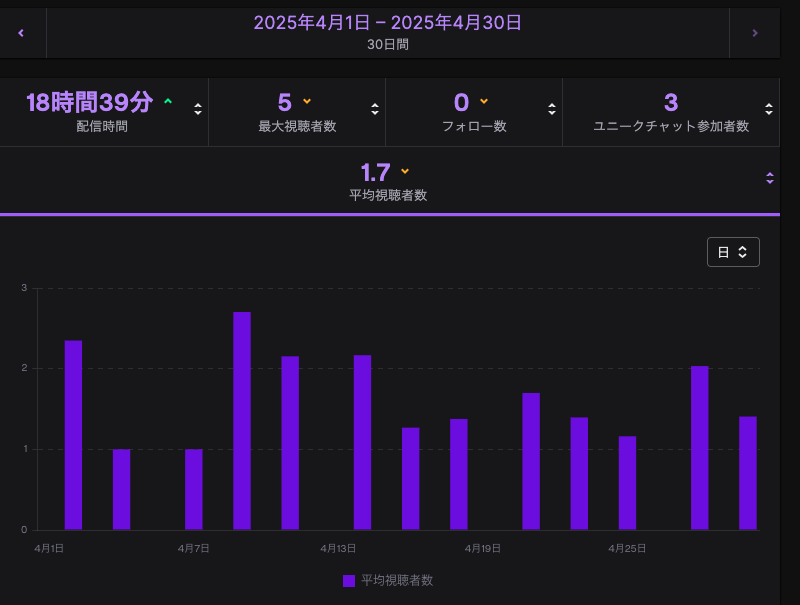Open purple metric switcher on 平均視聴者数 row
The width and height of the screenshot is (800, 605).
(x=769, y=178)
